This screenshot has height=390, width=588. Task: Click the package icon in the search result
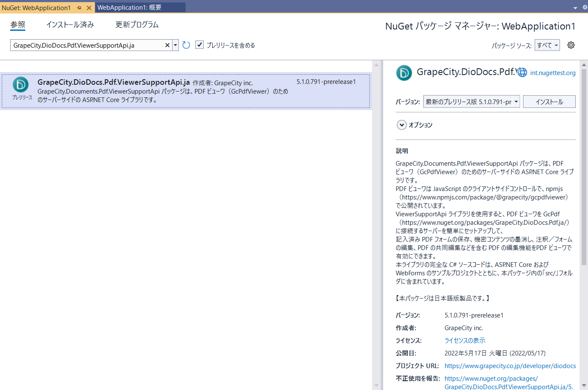coord(21,85)
